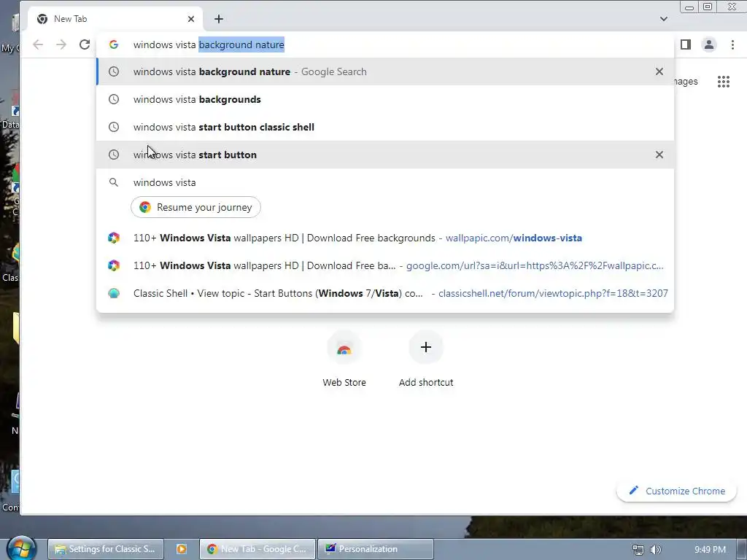
Task: Remove the background nature suggestion
Action: point(659,72)
